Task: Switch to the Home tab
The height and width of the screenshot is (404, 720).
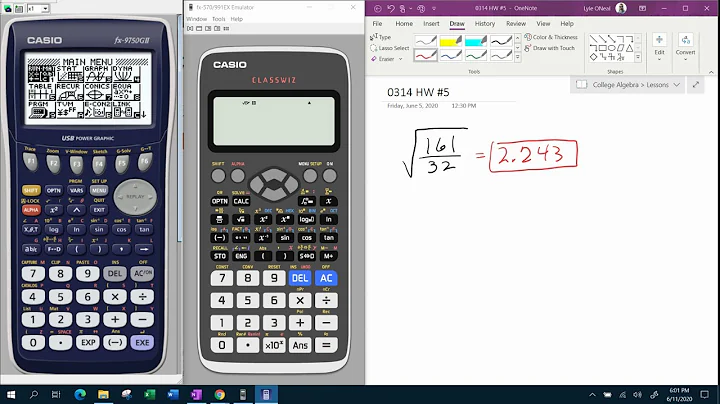Action: 404,23
